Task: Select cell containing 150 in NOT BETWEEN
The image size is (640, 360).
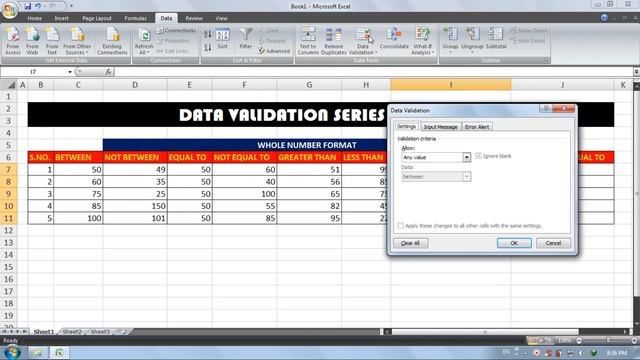Action: 135,206
